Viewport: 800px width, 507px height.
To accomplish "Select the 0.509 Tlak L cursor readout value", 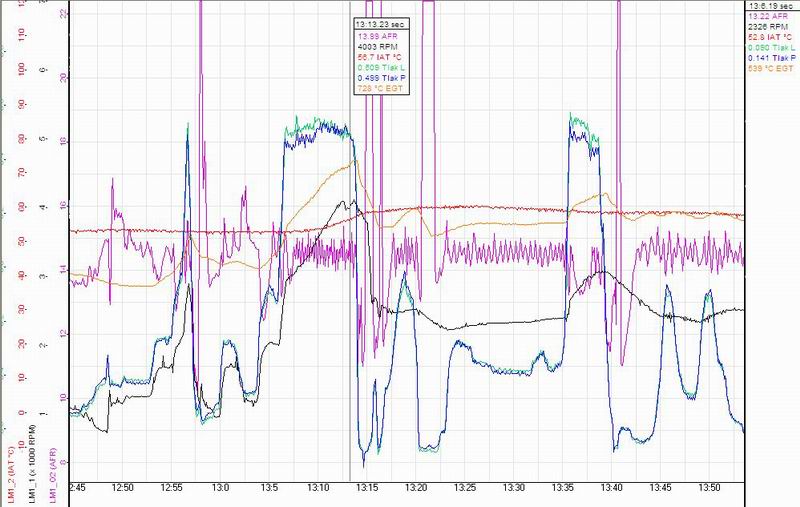I will tap(381, 67).
